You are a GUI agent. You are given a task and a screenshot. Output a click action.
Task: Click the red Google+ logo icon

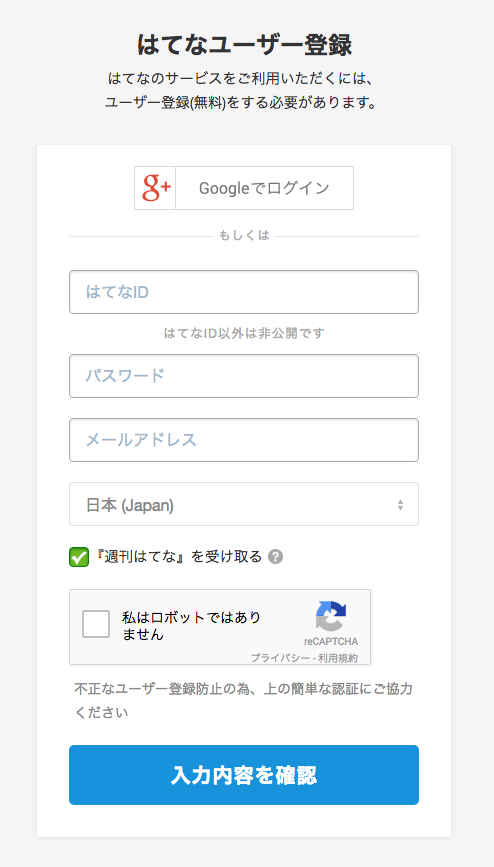155,188
